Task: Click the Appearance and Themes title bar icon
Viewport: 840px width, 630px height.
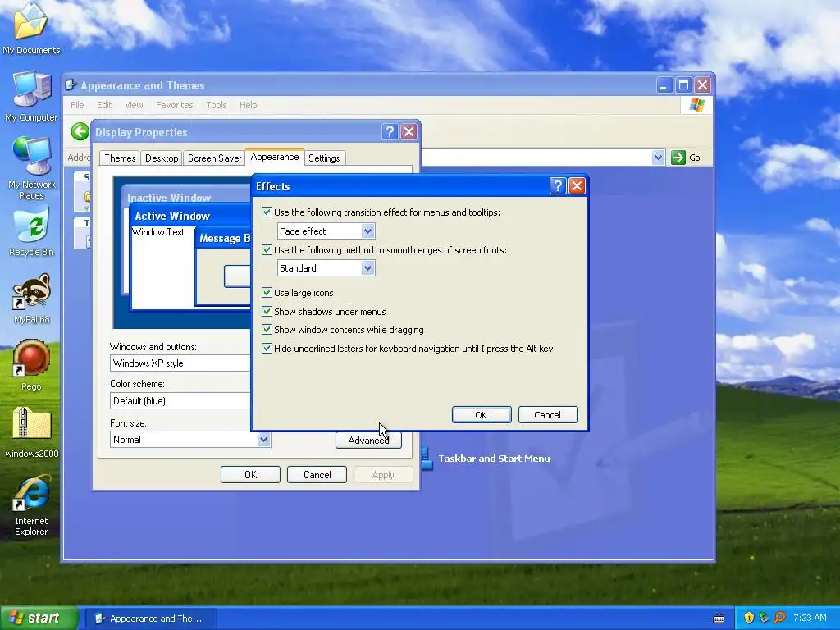Action: point(71,84)
